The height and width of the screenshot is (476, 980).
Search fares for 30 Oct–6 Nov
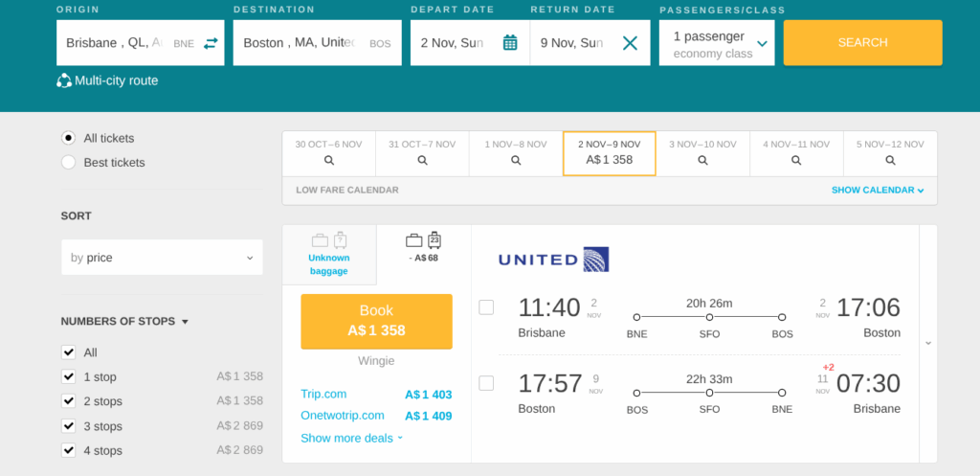pos(328,153)
